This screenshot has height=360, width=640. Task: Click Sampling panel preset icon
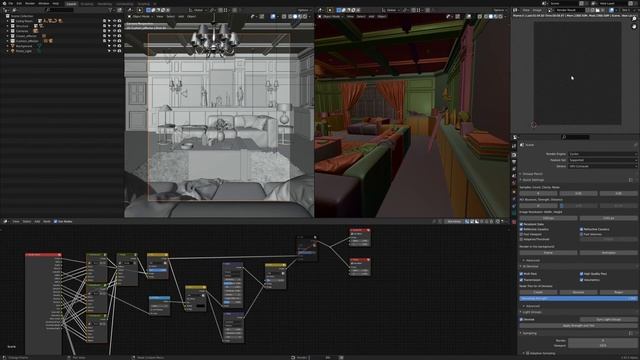[x=631, y=333]
